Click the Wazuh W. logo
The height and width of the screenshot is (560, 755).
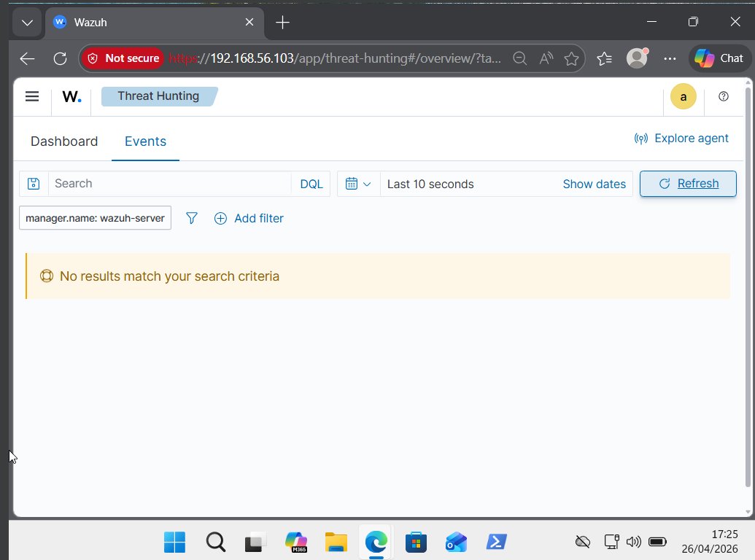(71, 97)
